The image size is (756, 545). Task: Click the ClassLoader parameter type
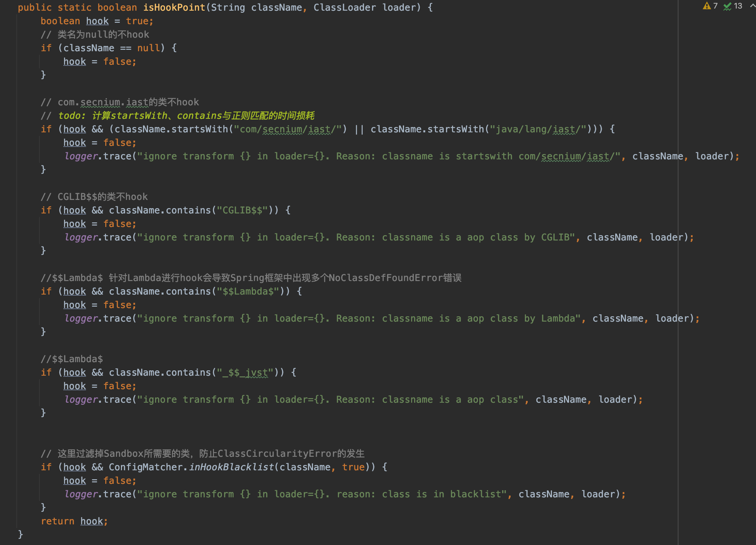pyautogui.click(x=344, y=7)
